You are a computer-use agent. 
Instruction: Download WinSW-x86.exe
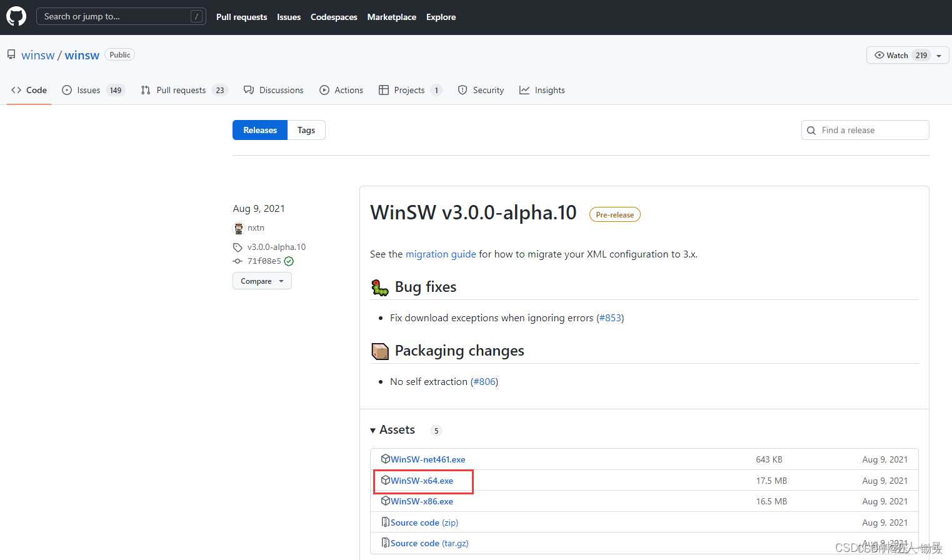[x=422, y=501]
